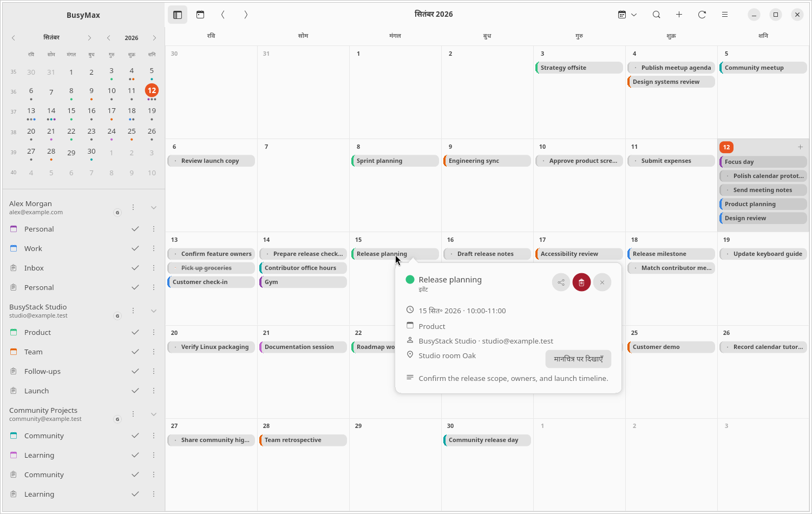The width and height of the screenshot is (812, 514).
Task: Jump to today with calendar icon
Action: coord(200,15)
